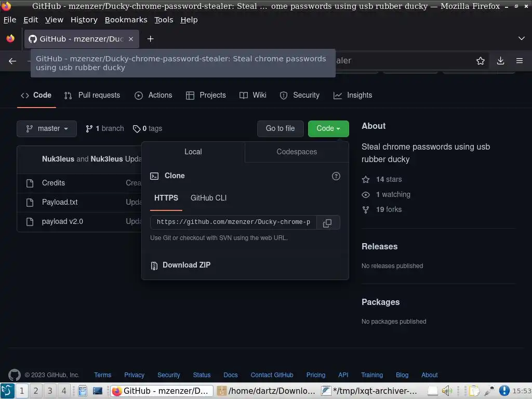Go back with the browser back arrow

(12, 61)
